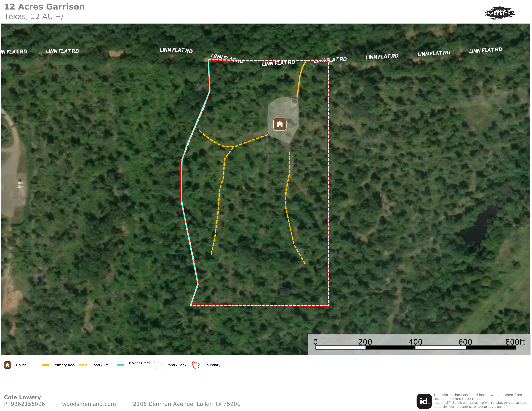
Task: Click the House 1 legend icon
Action: (8, 365)
